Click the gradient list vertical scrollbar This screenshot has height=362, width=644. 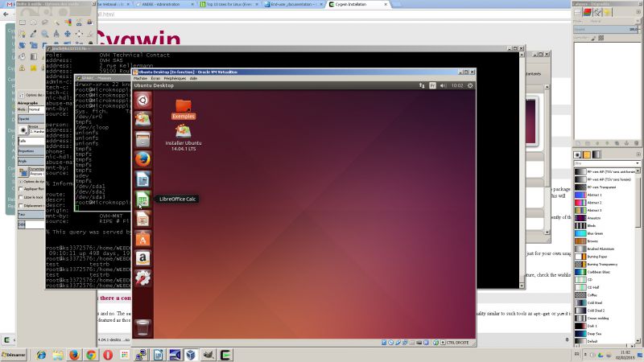(638, 257)
